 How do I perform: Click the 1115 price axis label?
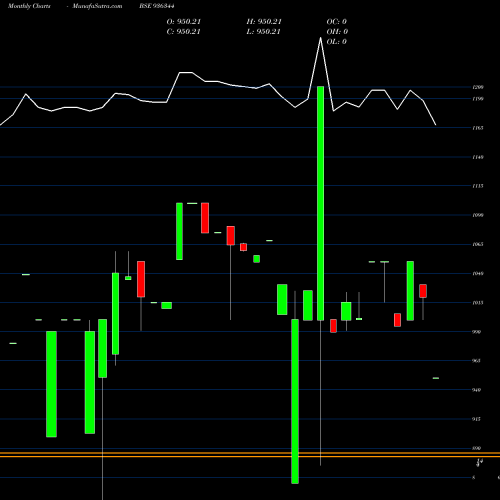(478, 186)
